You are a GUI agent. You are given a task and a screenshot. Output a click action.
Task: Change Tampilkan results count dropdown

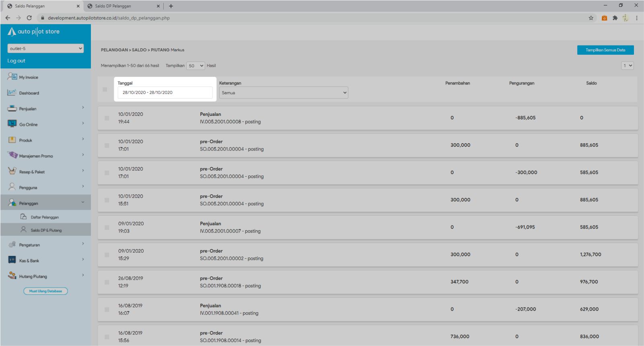click(196, 66)
